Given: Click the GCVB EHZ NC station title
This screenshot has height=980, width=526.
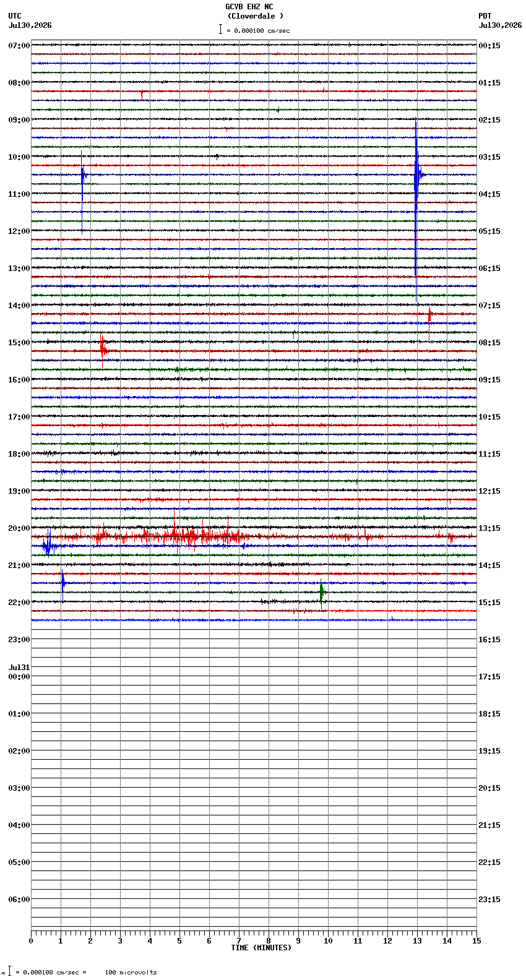Looking at the screenshot, I should tap(249, 7).
